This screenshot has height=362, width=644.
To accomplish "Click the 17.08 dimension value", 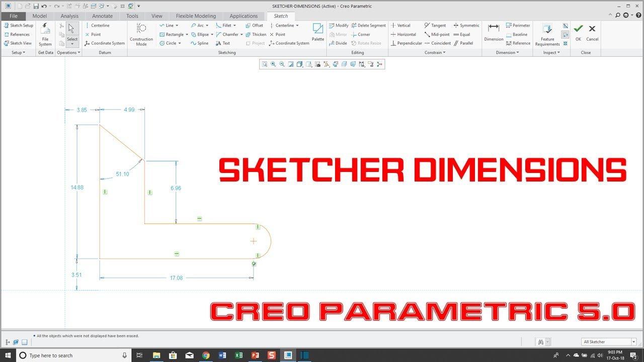I will pos(176,278).
